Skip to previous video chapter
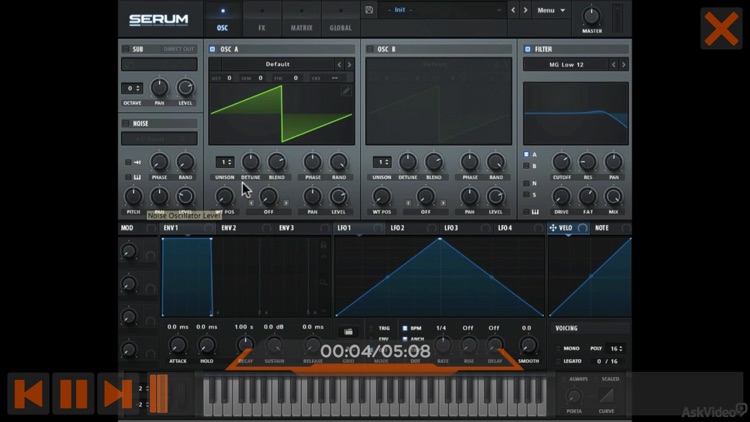The height and width of the screenshot is (422, 750). click(x=28, y=393)
